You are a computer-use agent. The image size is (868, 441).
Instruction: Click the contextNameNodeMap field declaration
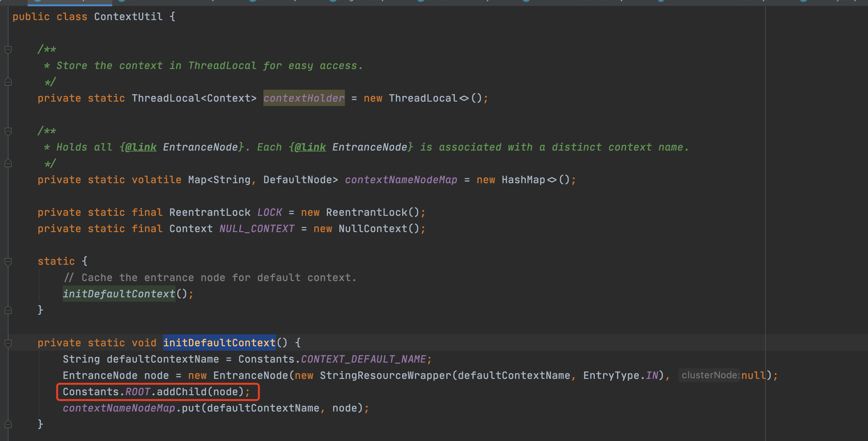coord(401,180)
